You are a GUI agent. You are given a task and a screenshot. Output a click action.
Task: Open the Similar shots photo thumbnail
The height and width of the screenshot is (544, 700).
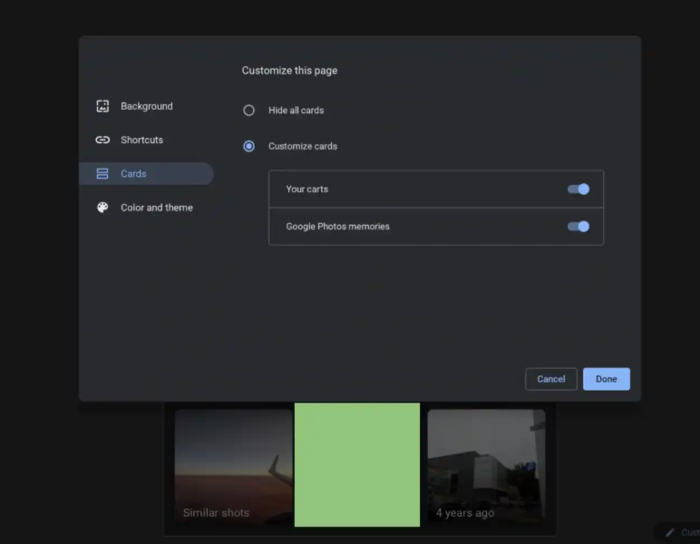[x=233, y=467]
